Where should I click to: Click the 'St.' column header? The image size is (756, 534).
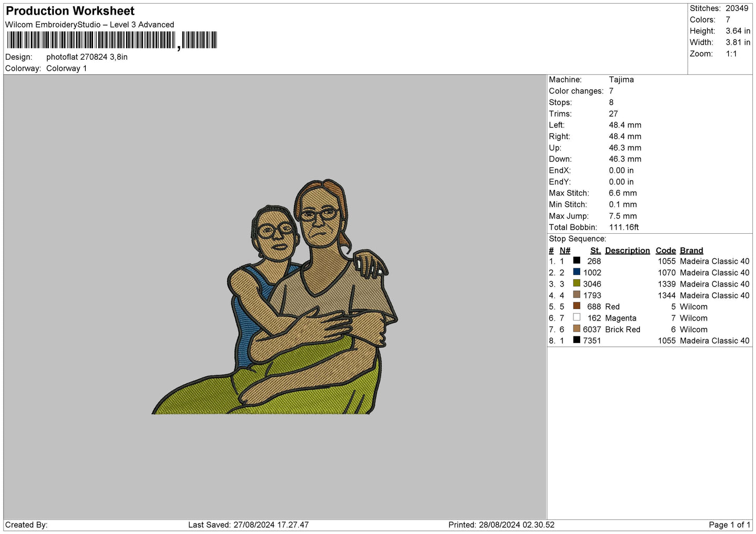coord(595,251)
